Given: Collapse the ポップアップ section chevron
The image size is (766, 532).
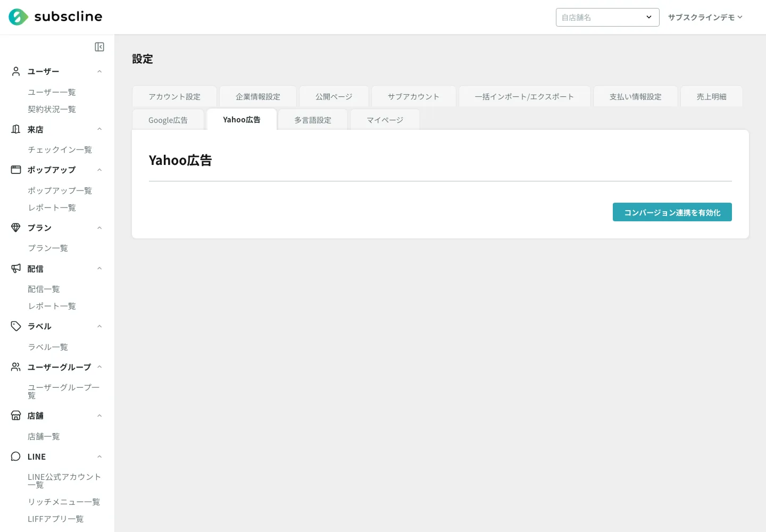Looking at the screenshot, I should [99, 170].
